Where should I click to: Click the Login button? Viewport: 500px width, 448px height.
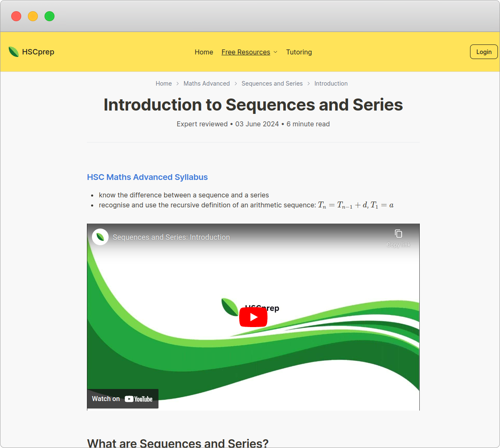(484, 52)
